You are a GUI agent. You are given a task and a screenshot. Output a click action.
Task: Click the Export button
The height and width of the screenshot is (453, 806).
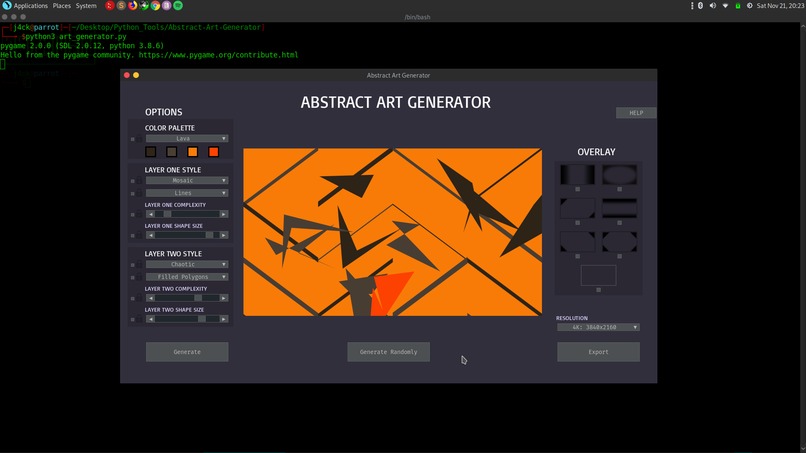[598, 352]
